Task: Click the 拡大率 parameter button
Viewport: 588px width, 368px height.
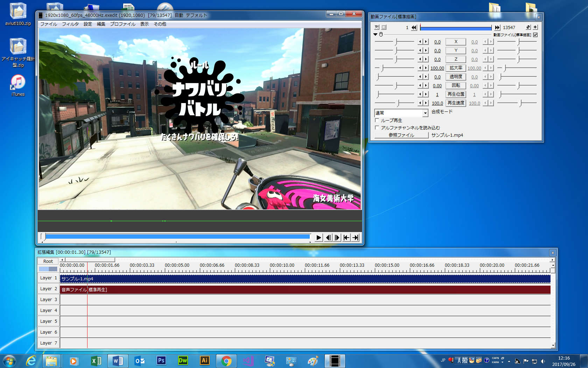Action: [x=456, y=68]
